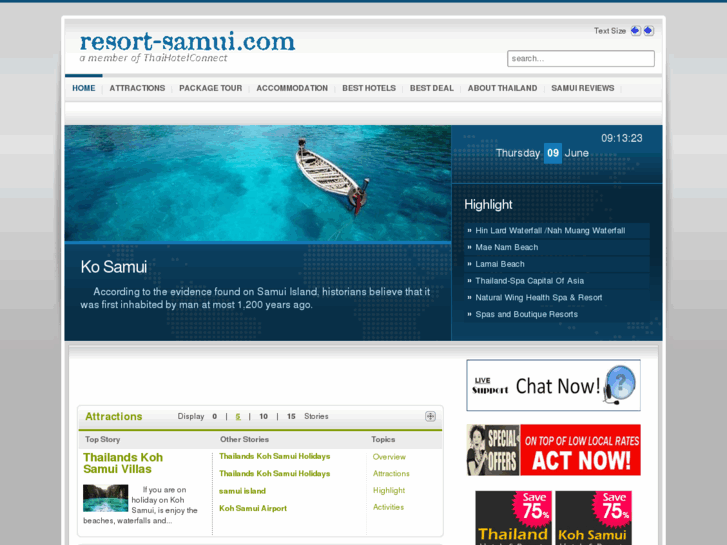Display 0 stories in Attractions
Viewport: 727px width, 545px height.
[215, 417]
